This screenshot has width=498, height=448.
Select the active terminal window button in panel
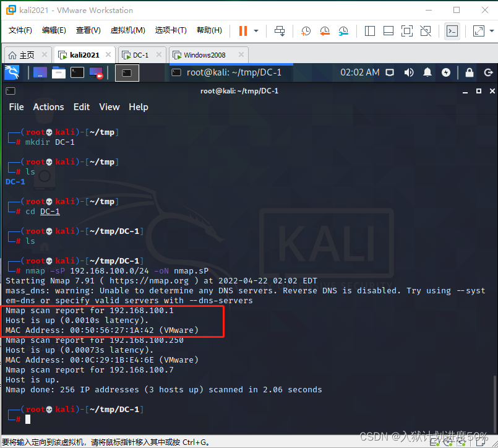click(x=127, y=73)
